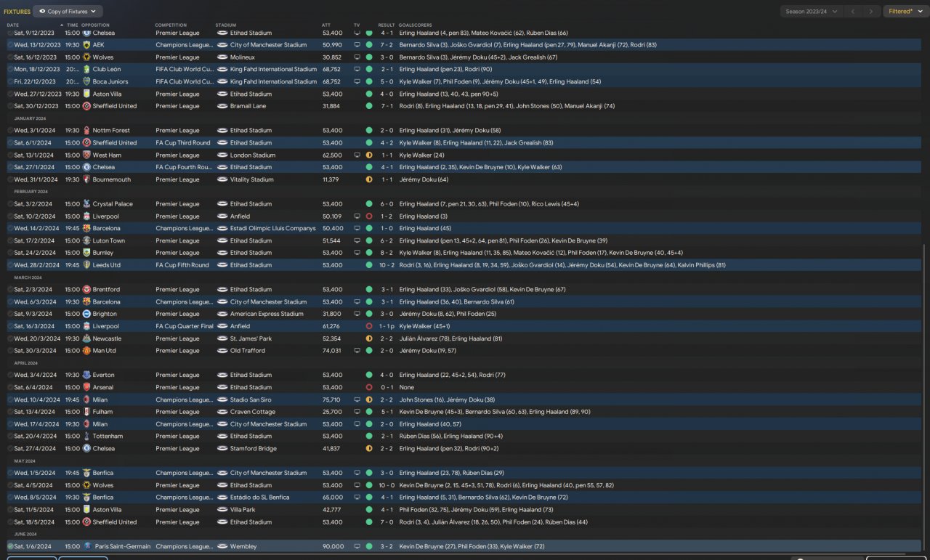Click the American Express Stadium name
Screen dimensions: 930x560
click(x=267, y=314)
